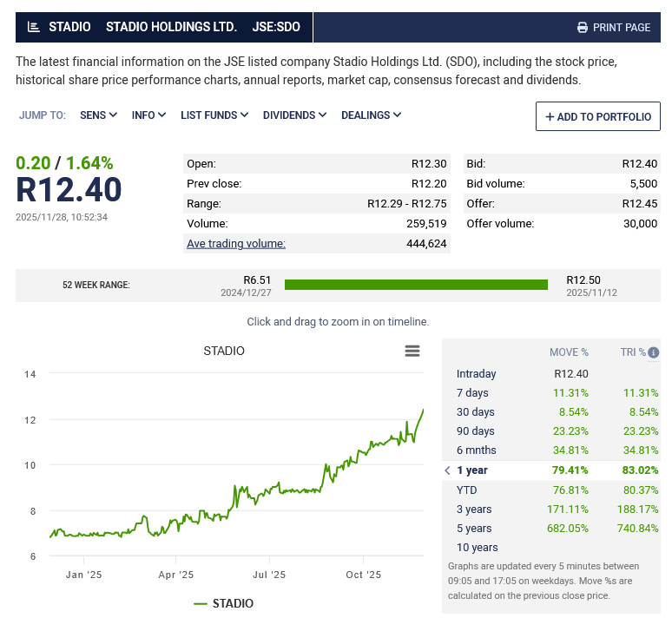
Task: Select the 90 days period row
Action: click(551, 431)
